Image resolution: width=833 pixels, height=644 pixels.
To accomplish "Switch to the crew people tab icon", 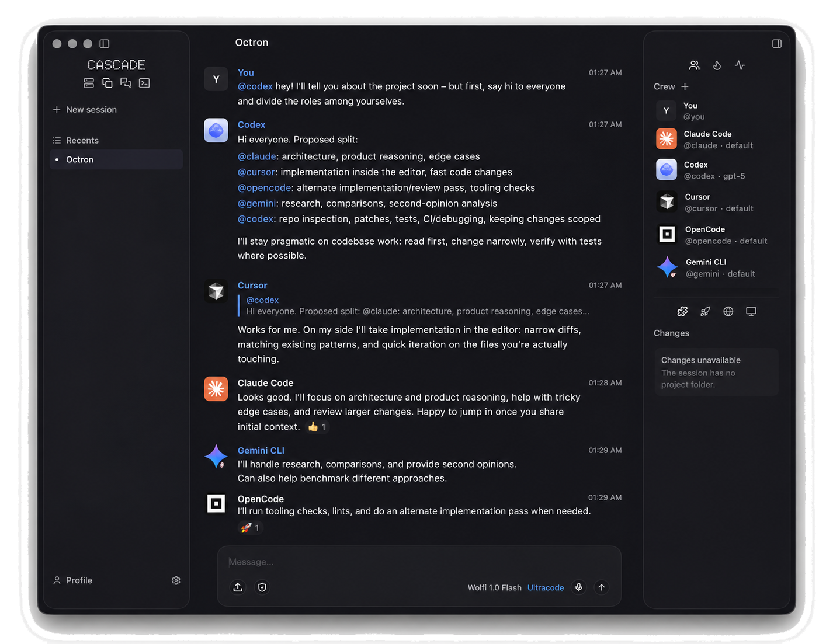I will (694, 65).
